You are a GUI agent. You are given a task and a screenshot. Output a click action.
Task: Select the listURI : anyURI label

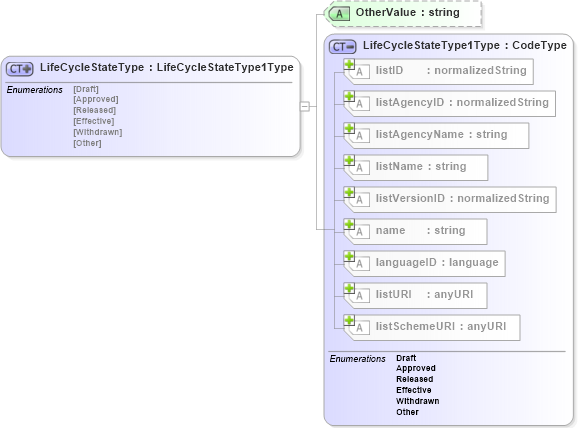[424, 294]
